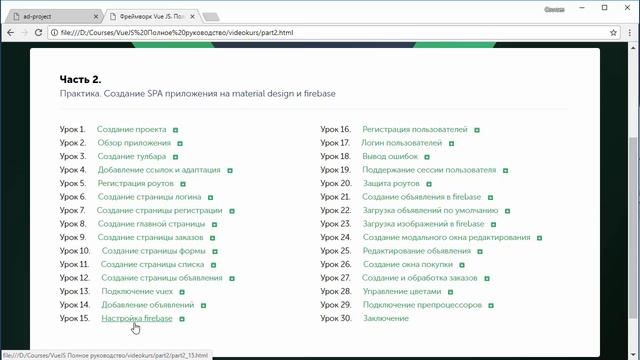Close the ad-project tab
Viewport: 640px width, 360px height.
click(96, 17)
